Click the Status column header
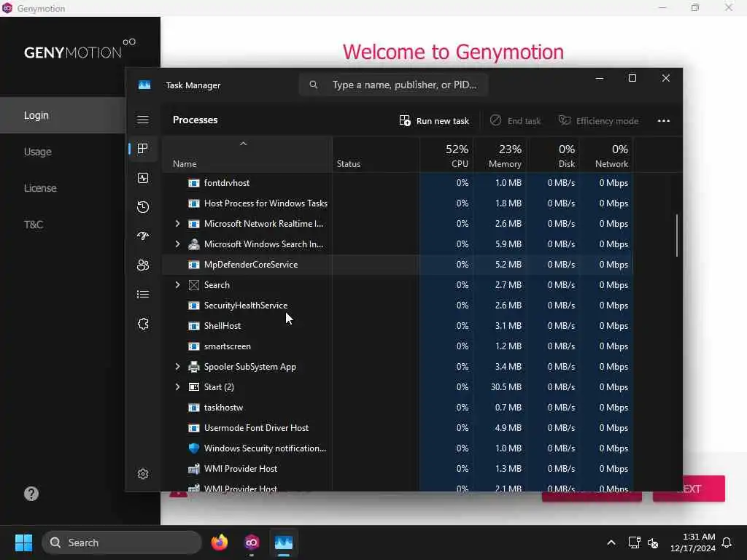Viewport: 747px width, 560px height. coord(376,155)
